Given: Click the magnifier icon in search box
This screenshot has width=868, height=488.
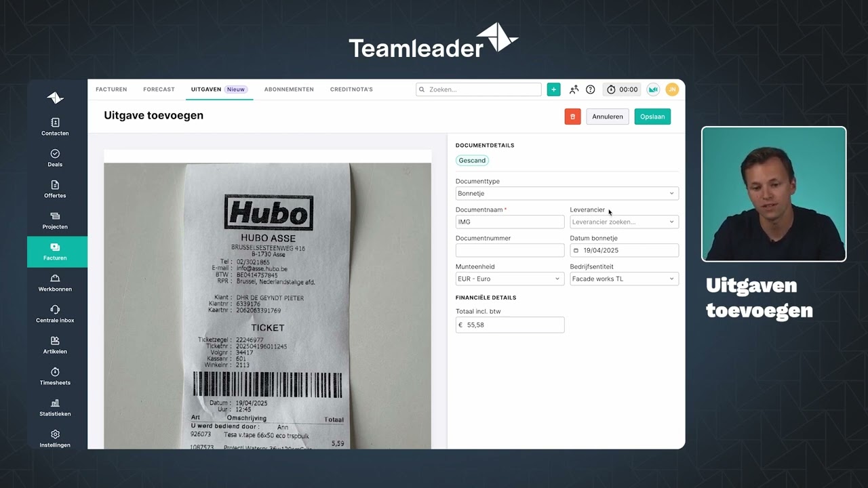Looking at the screenshot, I should (x=422, y=89).
